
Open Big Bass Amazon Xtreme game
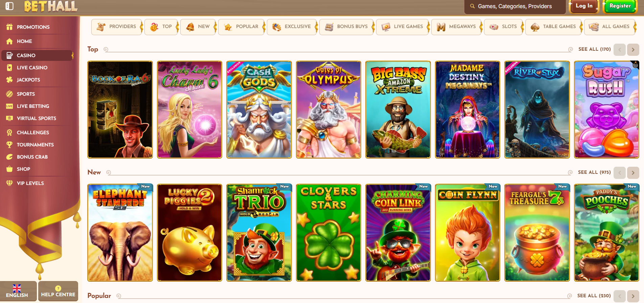coord(398,110)
